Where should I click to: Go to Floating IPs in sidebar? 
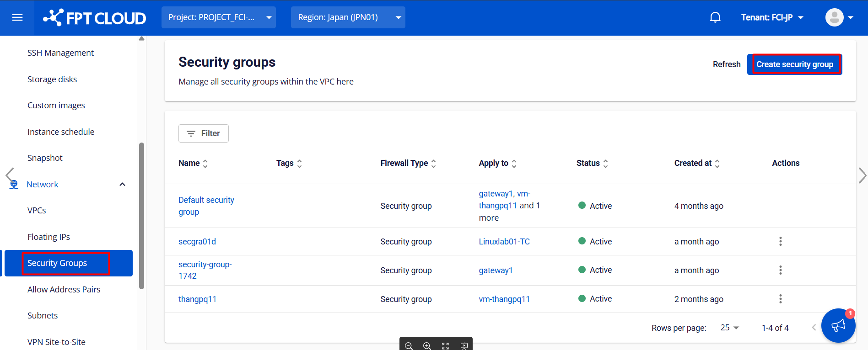coord(49,237)
